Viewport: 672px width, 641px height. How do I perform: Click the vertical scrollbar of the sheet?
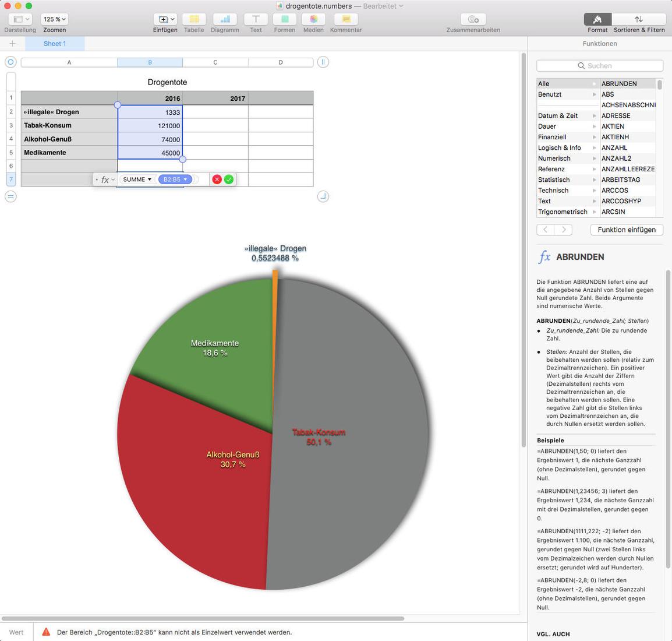pos(524,249)
